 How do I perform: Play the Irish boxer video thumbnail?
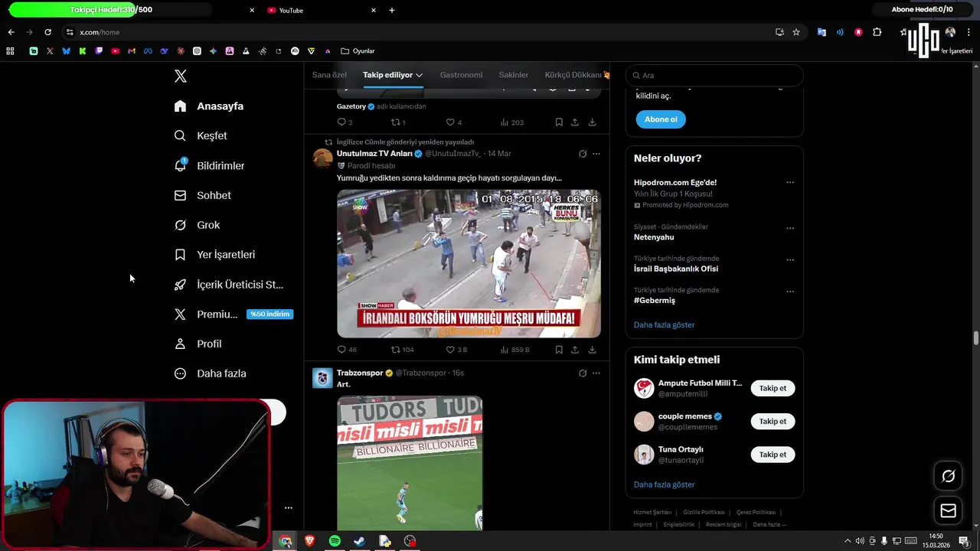(469, 263)
